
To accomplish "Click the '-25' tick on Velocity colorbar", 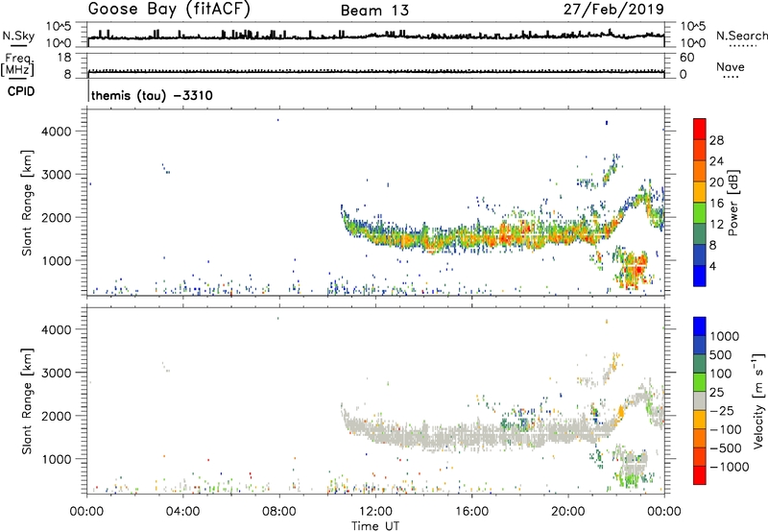I will click(x=721, y=410).
